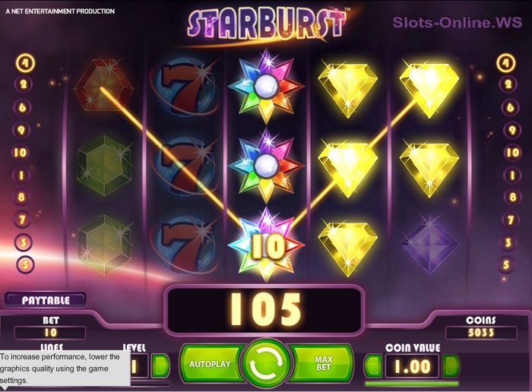This screenshot has width=532, height=392.
Task: Increase bet level with right arrow
Action: point(160,365)
